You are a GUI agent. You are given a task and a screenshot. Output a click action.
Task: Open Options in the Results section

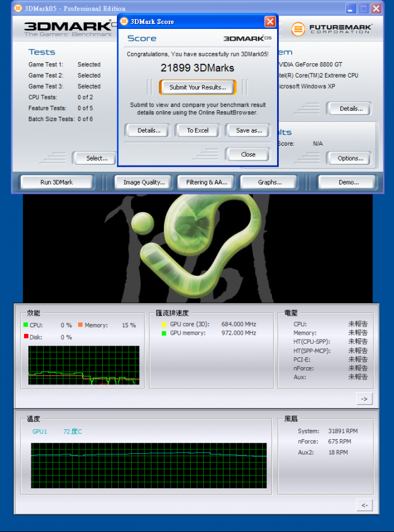[350, 158]
